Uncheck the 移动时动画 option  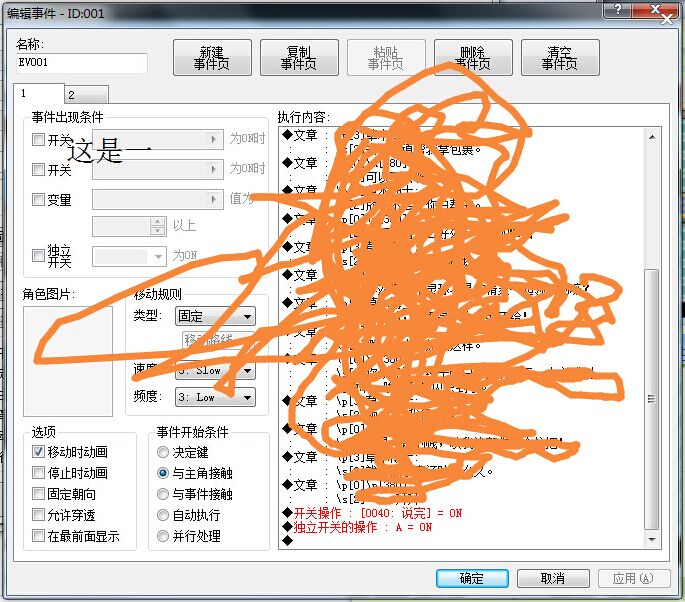point(38,452)
